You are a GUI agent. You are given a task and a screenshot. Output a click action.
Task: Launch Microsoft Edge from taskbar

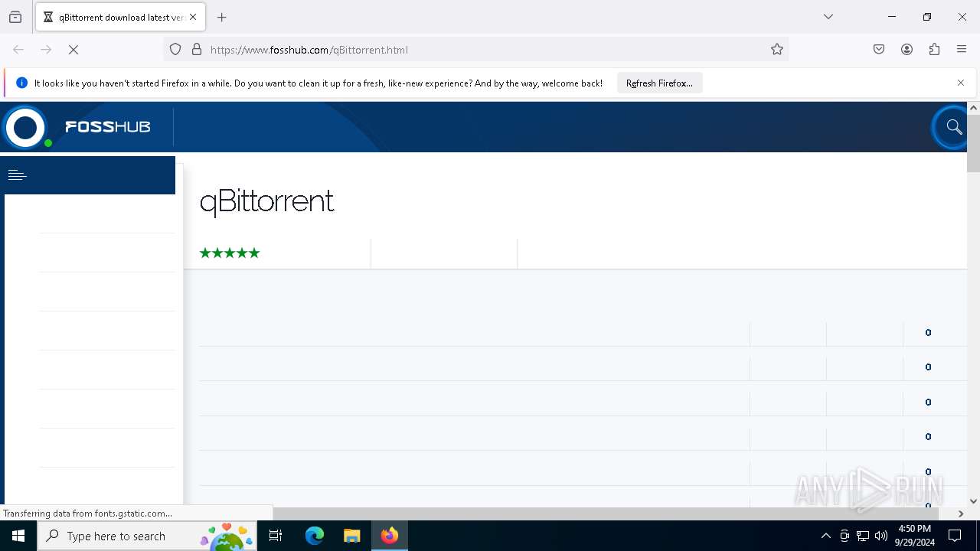click(x=315, y=536)
